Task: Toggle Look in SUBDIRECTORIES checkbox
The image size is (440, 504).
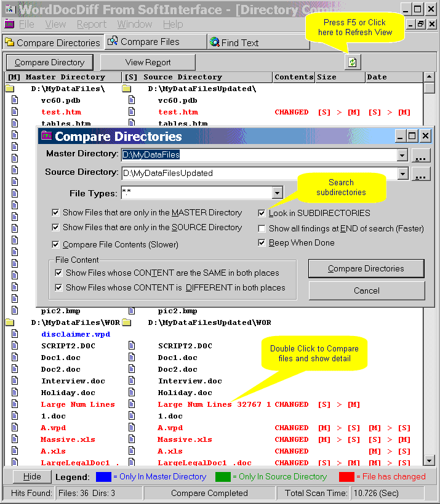Action: click(x=262, y=213)
